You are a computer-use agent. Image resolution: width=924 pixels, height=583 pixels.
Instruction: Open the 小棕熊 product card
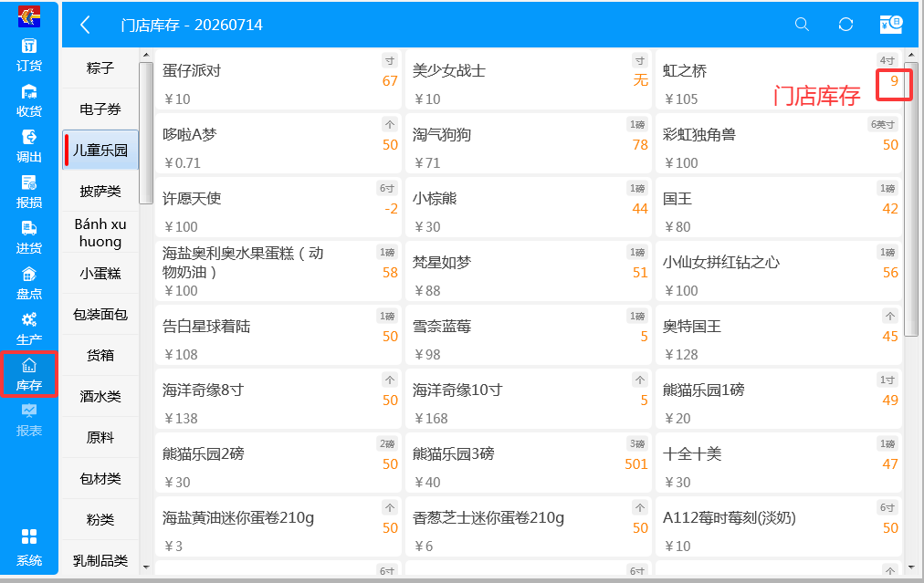[x=528, y=208]
